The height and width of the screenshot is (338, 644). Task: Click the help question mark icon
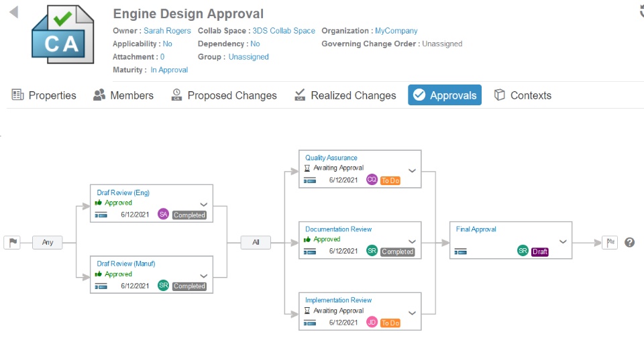tap(629, 243)
